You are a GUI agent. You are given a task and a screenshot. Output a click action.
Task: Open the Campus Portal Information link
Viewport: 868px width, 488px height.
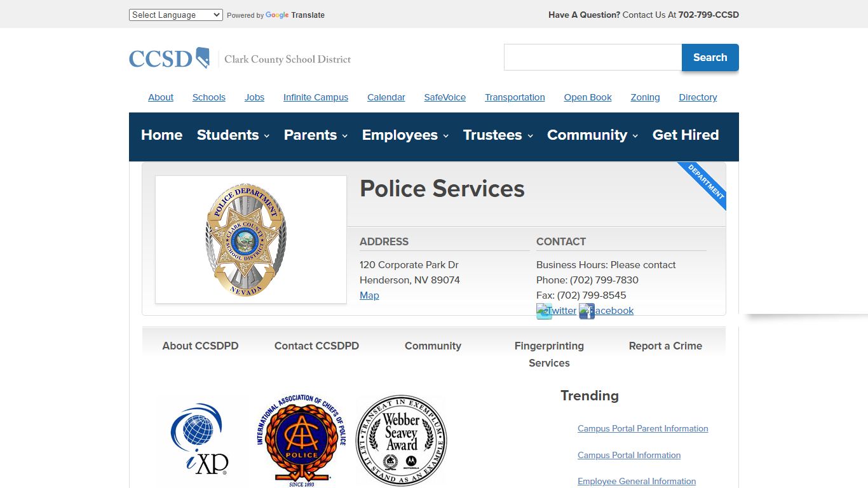tap(629, 455)
